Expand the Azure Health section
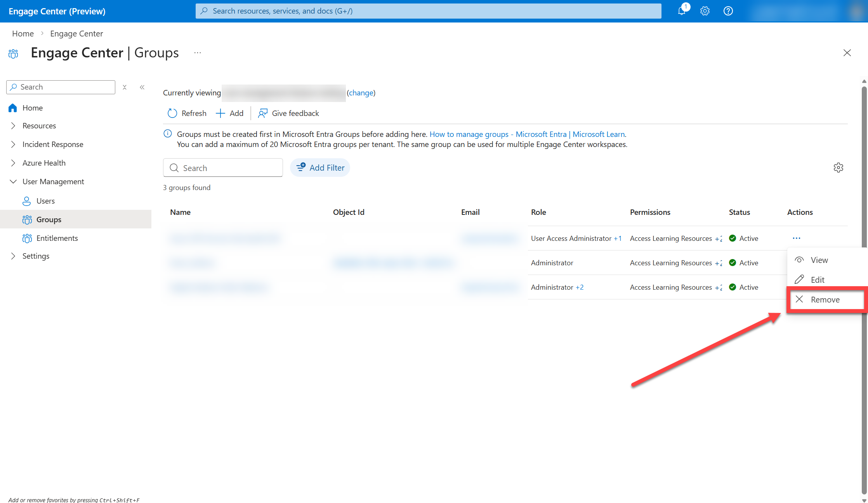This screenshot has width=868, height=503. [x=13, y=163]
